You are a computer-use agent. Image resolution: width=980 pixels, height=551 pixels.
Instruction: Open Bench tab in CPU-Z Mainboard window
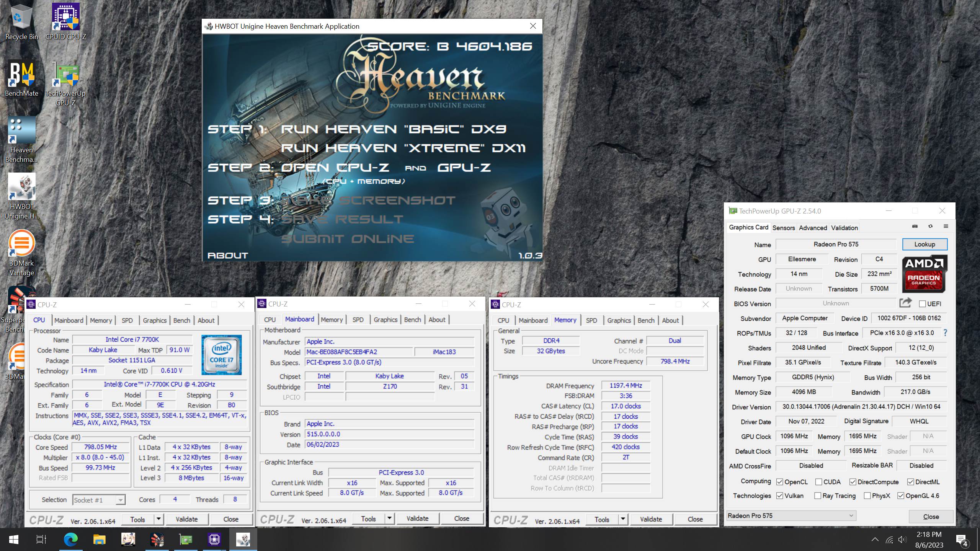tap(412, 320)
